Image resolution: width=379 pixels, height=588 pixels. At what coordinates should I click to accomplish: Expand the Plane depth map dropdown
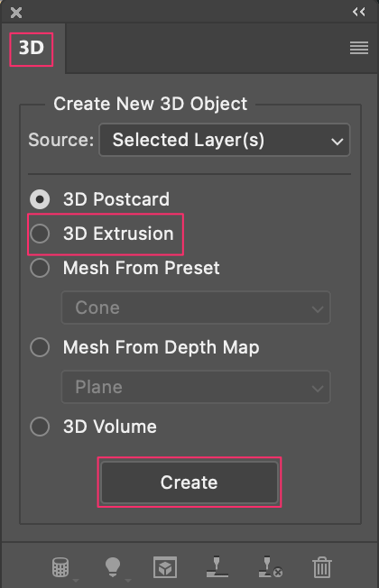(x=196, y=387)
